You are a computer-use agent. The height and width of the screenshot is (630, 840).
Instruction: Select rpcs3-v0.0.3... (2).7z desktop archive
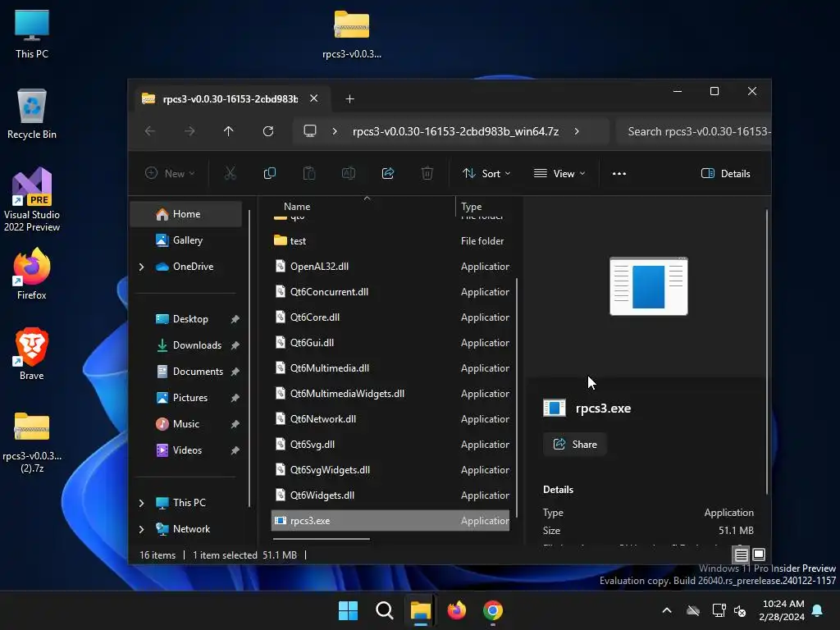click(32, 442)
